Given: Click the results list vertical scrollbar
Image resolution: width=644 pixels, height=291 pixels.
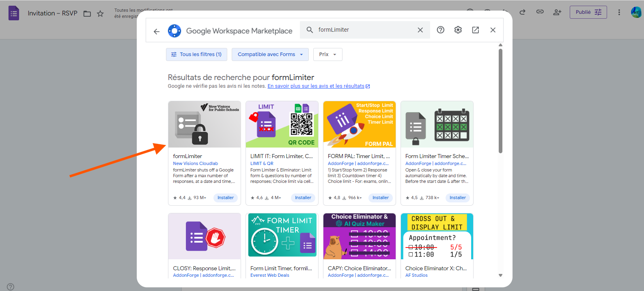Looking at the screenshot, I should (x=500, y=102).
